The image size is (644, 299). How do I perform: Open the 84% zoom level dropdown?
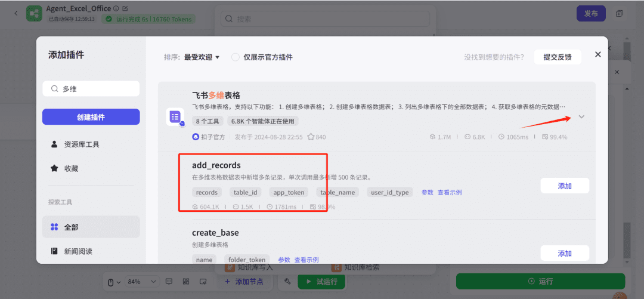click(141, 282)
